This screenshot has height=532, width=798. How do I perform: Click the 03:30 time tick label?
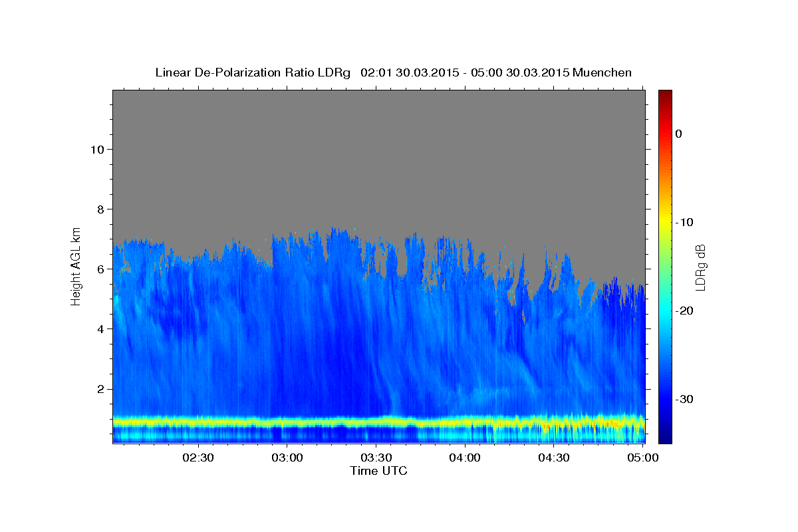376,458
